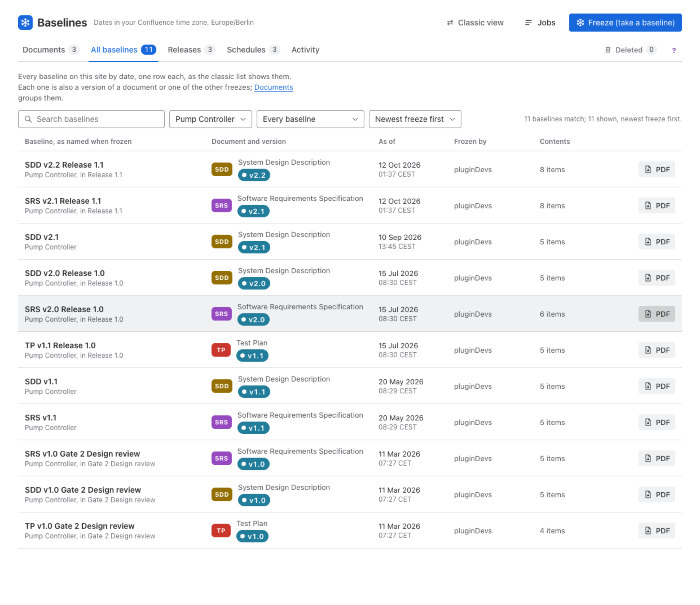The width and height of the screenshot is (700, 605).
Task: Click Freeze (take a baseline) button
Action: [625, 23]
